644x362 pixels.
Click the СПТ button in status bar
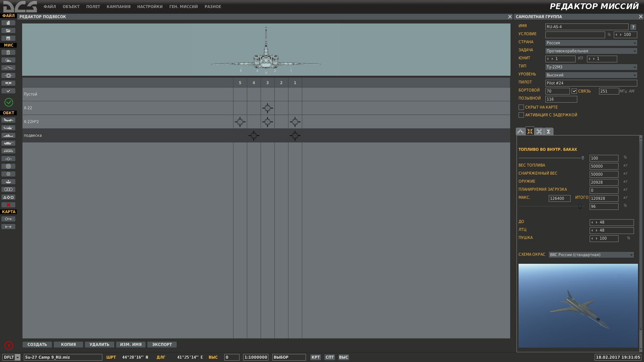[330, 357]
